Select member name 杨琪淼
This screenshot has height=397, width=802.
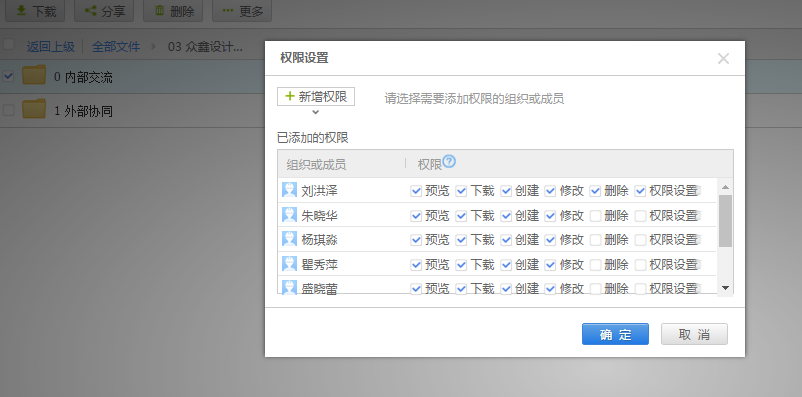pos(320,240)
